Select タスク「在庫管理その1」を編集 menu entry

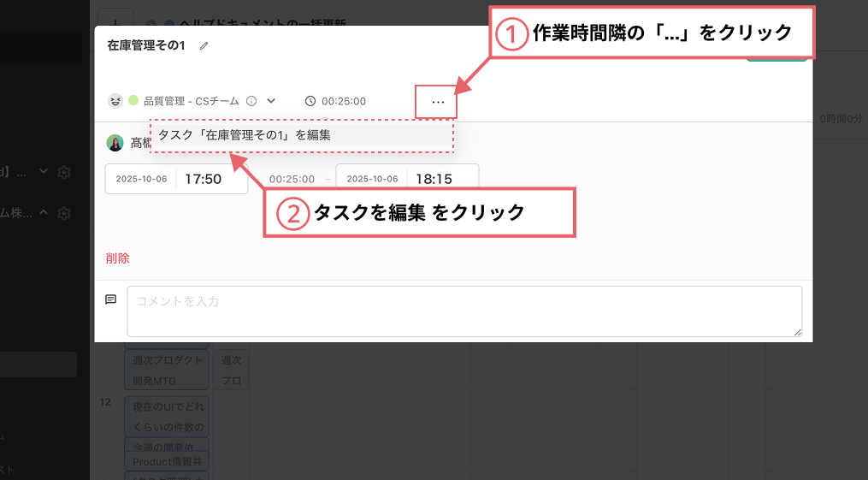(x=302, y=135)
